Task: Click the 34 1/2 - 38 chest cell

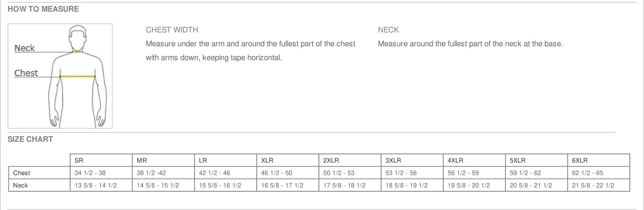Action: tap(90, 173)
